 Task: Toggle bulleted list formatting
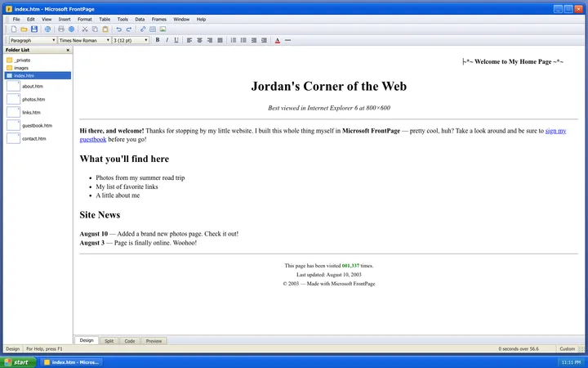click(243, 40)
